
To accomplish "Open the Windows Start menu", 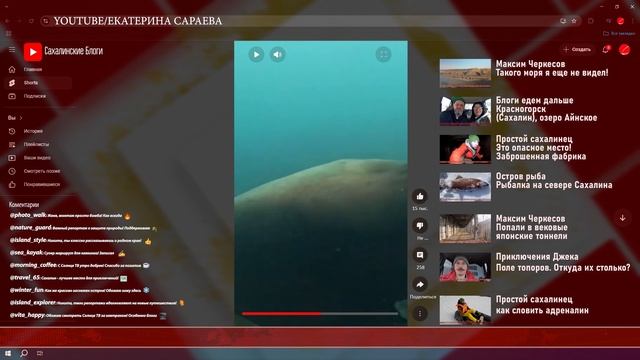I will tap(8, 353).
